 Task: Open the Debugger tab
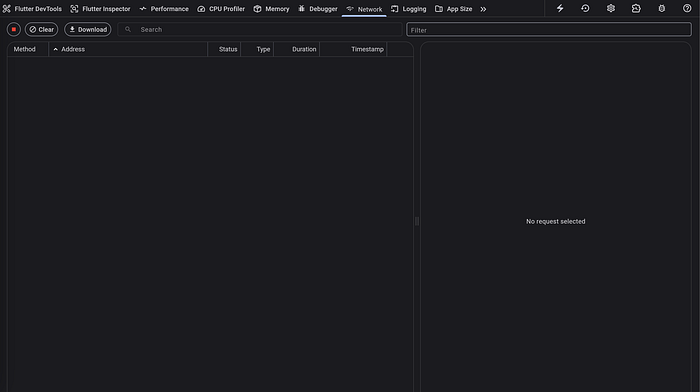(318, 9)
